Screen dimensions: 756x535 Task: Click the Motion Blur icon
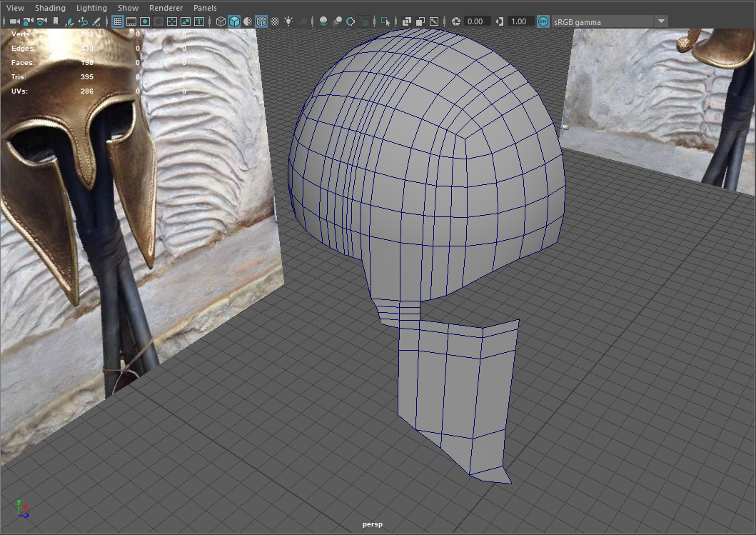[x=338, y=21]
